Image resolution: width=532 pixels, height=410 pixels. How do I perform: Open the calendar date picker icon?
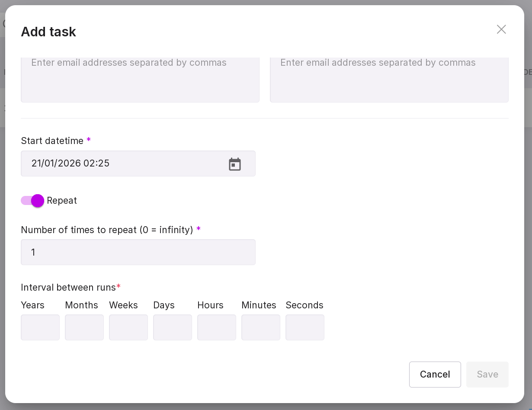(x=235, y=164)
